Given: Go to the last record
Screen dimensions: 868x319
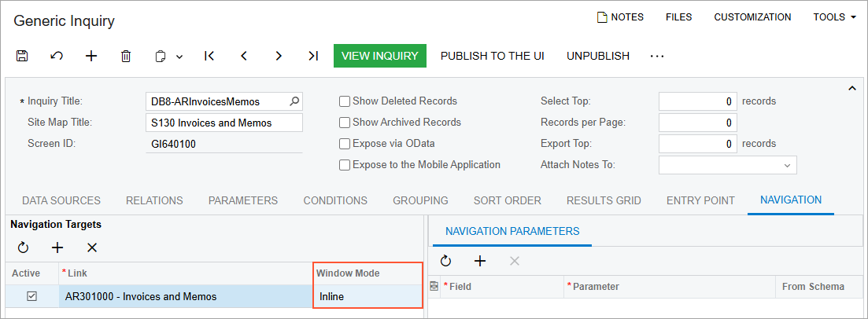Looking at the screenshot, I should pos(313,56).
